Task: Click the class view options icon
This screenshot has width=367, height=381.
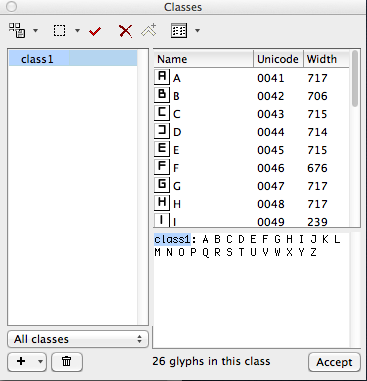Action: (17, 30)
